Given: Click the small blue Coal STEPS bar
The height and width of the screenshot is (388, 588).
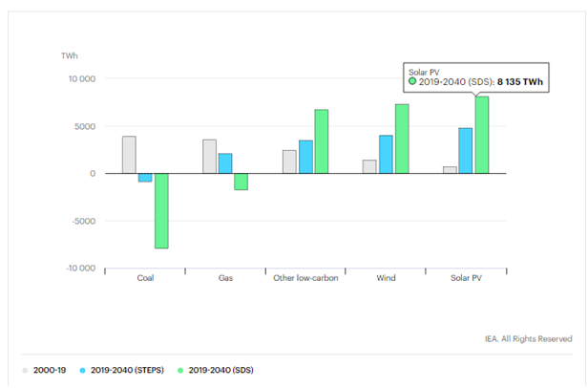Looking at the screenshot, I should [x=145, y=177].
